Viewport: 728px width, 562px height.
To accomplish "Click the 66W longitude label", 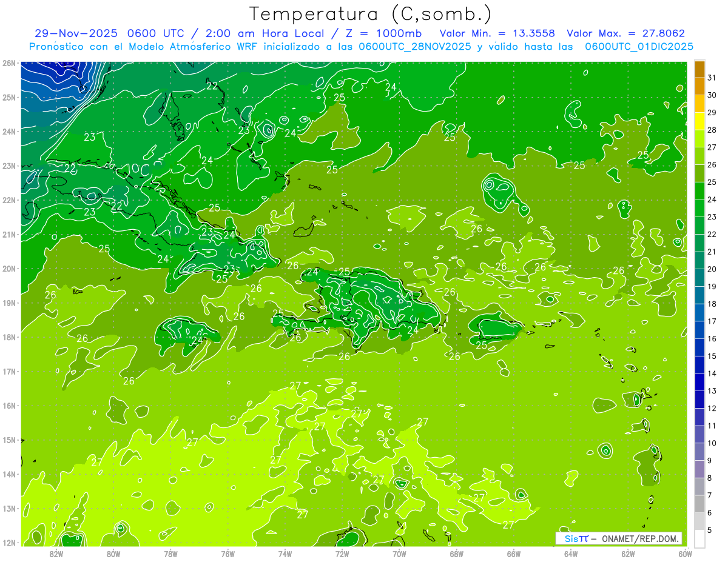I will coord(514,554).
